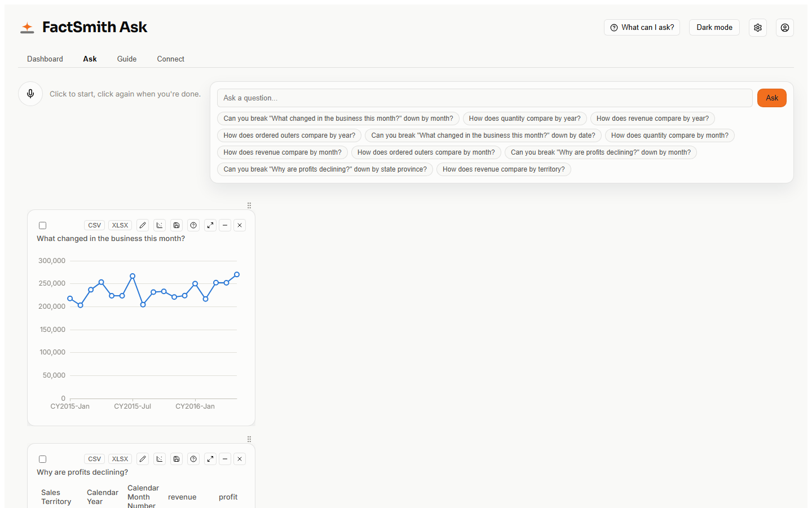Export 'What changed' card as XLSX
The width and height of the screenshot is (812, 508).
pyautogui.click(x=120, y=225)
